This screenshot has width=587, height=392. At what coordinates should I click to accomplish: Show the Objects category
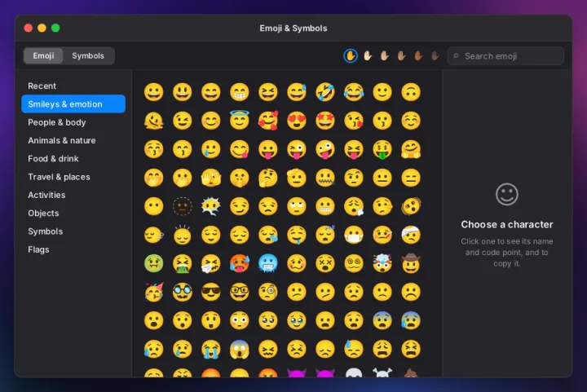point(73,214)
